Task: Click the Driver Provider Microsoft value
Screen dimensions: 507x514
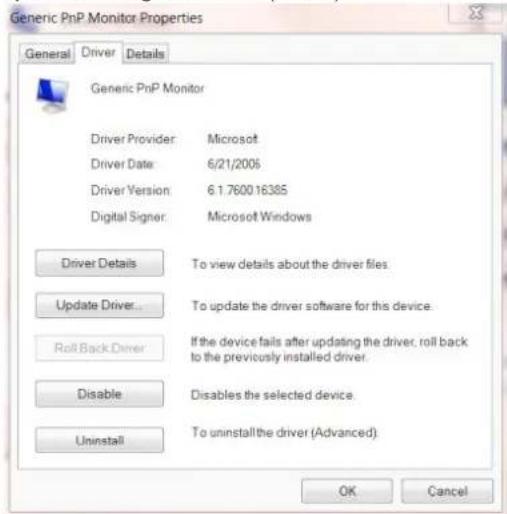Action: (232, 139)
